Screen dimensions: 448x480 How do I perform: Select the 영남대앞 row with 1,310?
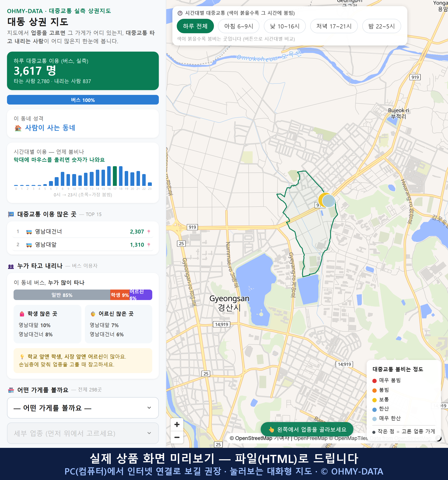pyautogui.click(x=83, y=244)
